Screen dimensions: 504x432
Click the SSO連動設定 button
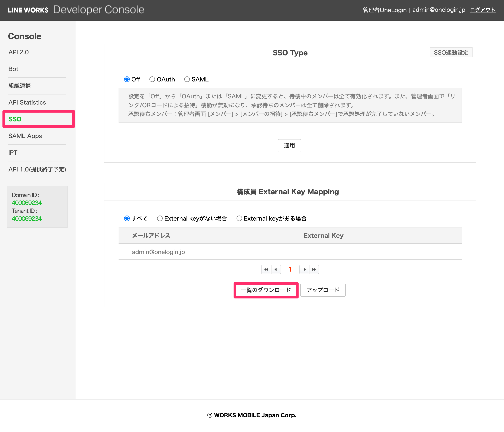tap(451, 52)
